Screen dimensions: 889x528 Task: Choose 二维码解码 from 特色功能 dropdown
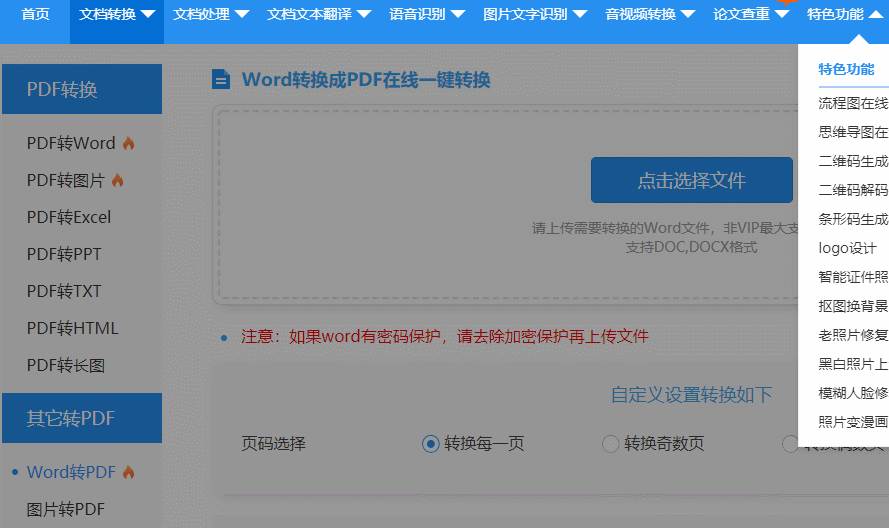click(x=853, y=190)
